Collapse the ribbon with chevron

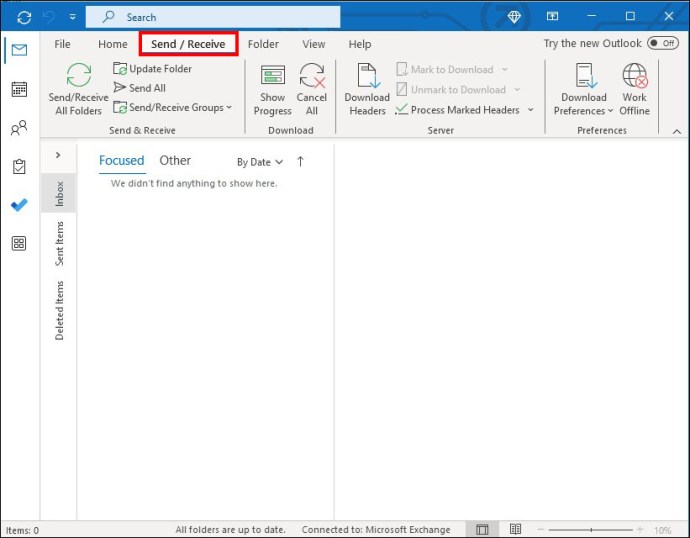pyautogui.click(x=677, y=131)
